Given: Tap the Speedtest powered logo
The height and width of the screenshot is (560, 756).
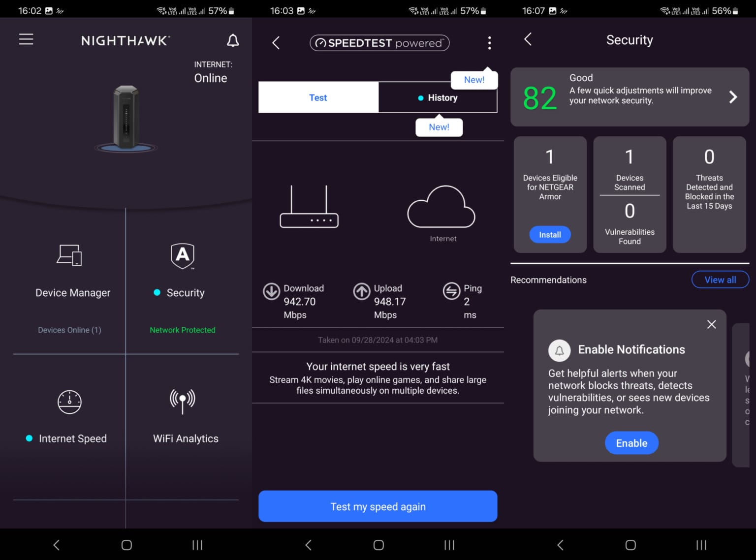Looking at the screenshot, I should 379,43.
